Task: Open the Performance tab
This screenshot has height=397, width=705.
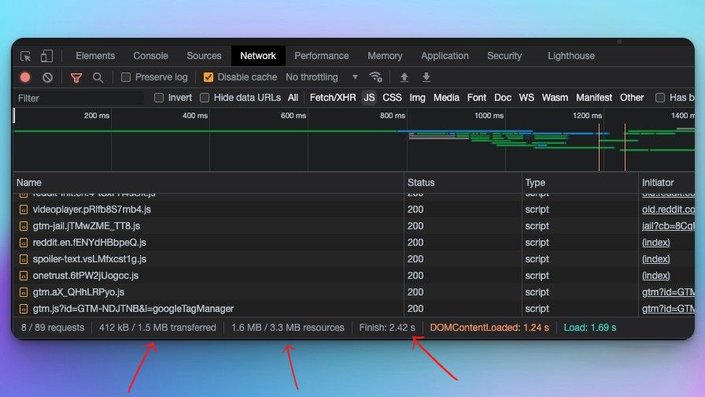Action: click(x=321, y=56)
